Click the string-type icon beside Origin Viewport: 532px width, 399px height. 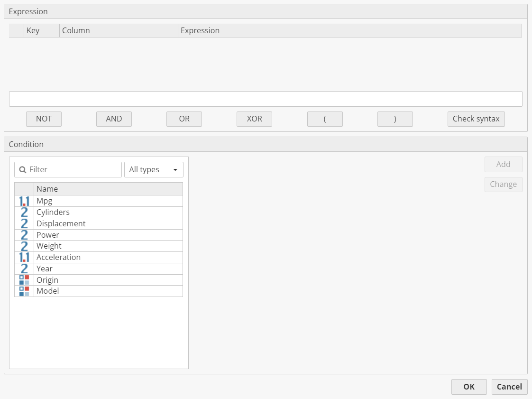pos(24,280)
